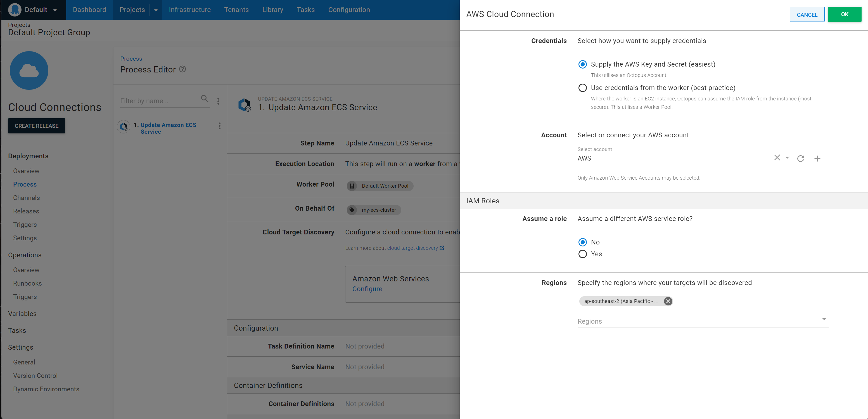Open the Update Amazon ECS Service step link
The width and height of the screenshot is (868, 419).
click(169, 128)
